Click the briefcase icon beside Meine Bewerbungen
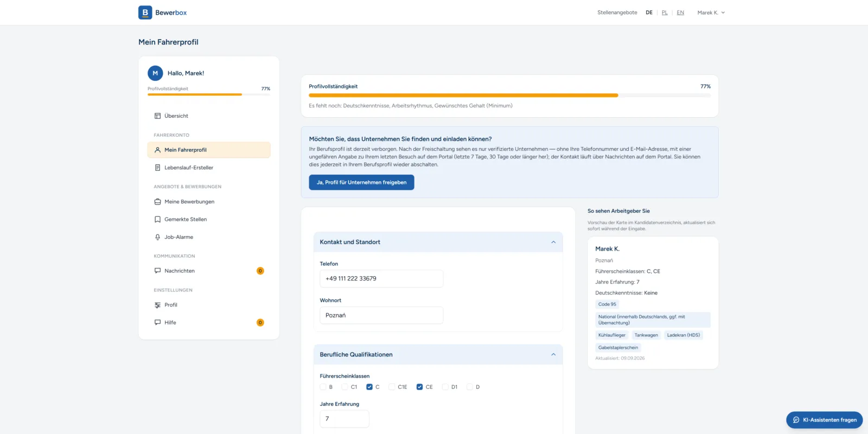The height and width of the screenshot is (434, 868). pyautogui.click(x=157, y=202)
